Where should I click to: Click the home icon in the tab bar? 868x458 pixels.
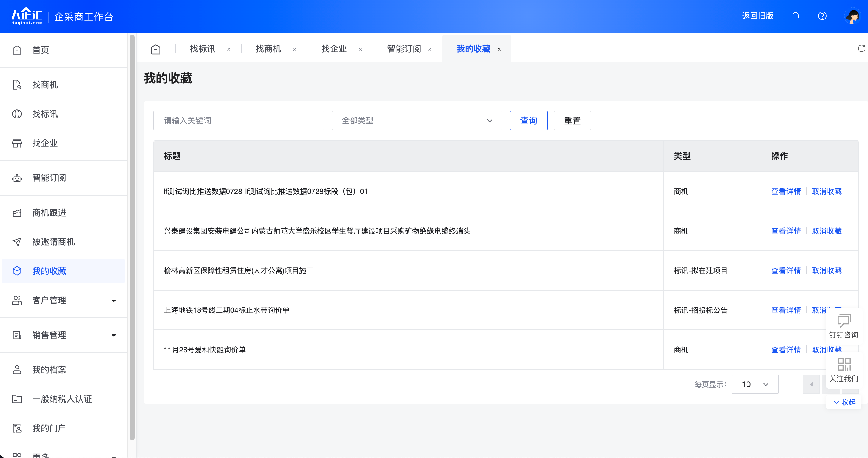tap(156, 49)
